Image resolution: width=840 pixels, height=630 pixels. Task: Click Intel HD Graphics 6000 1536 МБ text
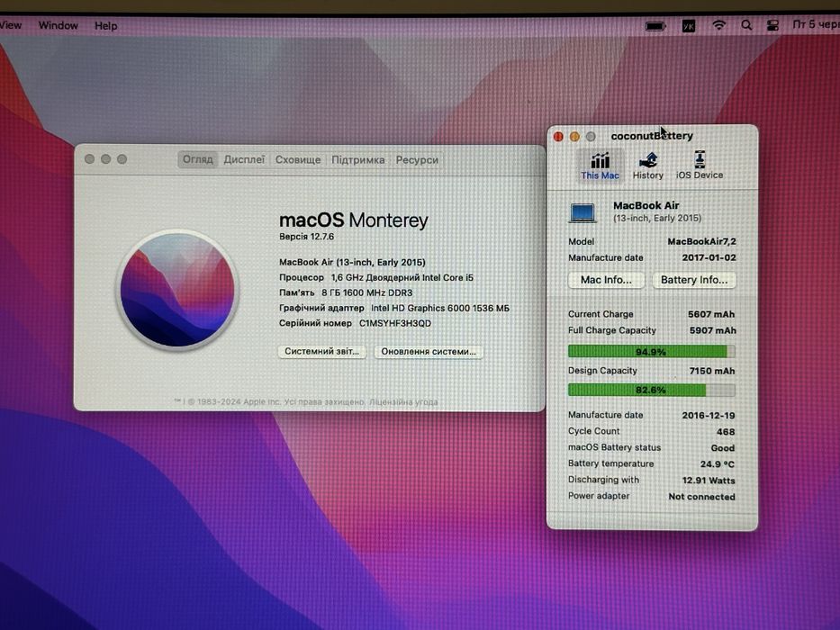pos(440,308)
